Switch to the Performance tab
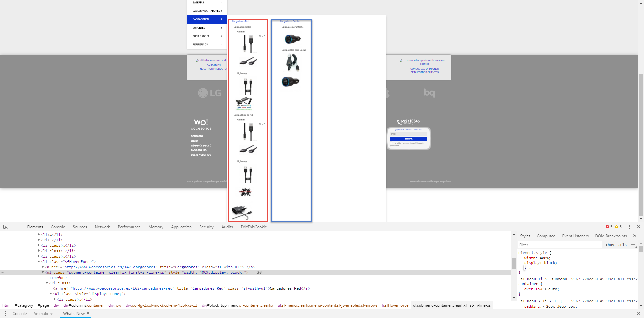 [x=129, y=227]
